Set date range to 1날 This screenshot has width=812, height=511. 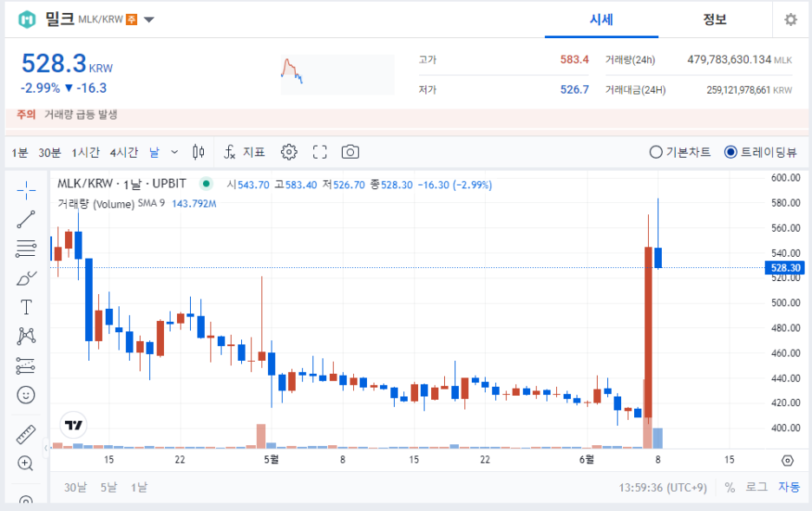click(139, 488)
